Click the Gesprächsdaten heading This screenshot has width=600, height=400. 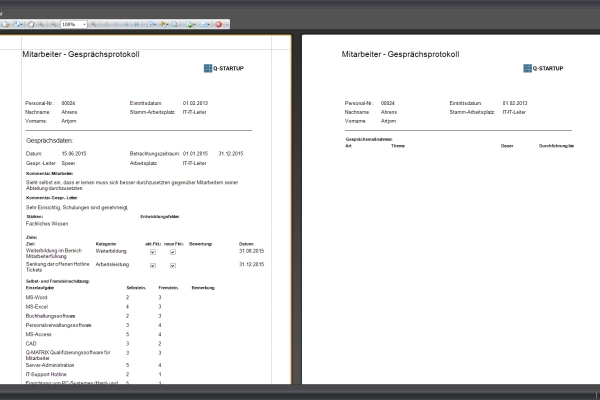click(x=49, y=140)
